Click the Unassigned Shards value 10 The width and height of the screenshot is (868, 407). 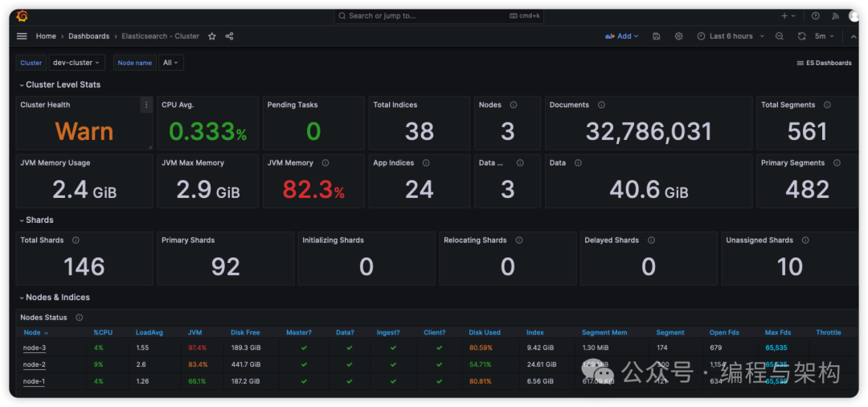[790, 267]
